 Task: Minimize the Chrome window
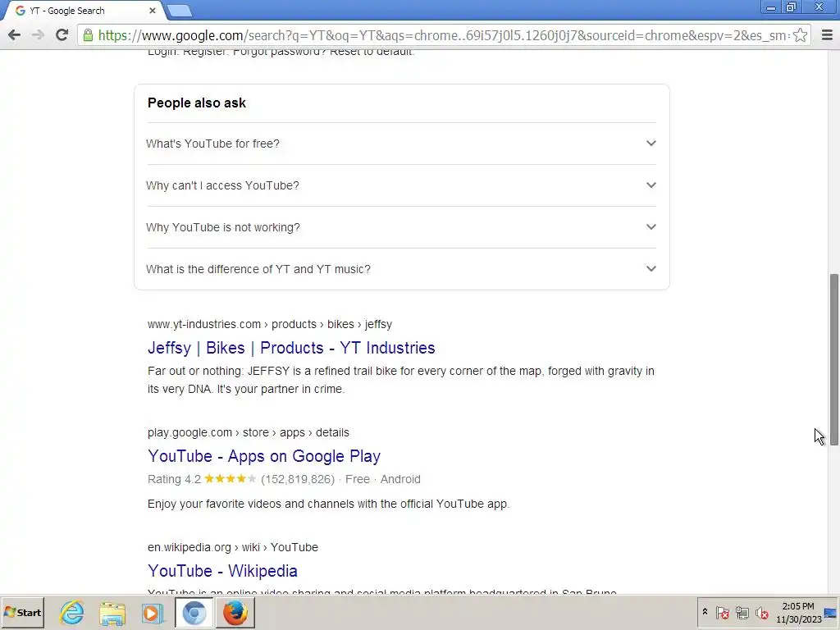click(770, 7)
